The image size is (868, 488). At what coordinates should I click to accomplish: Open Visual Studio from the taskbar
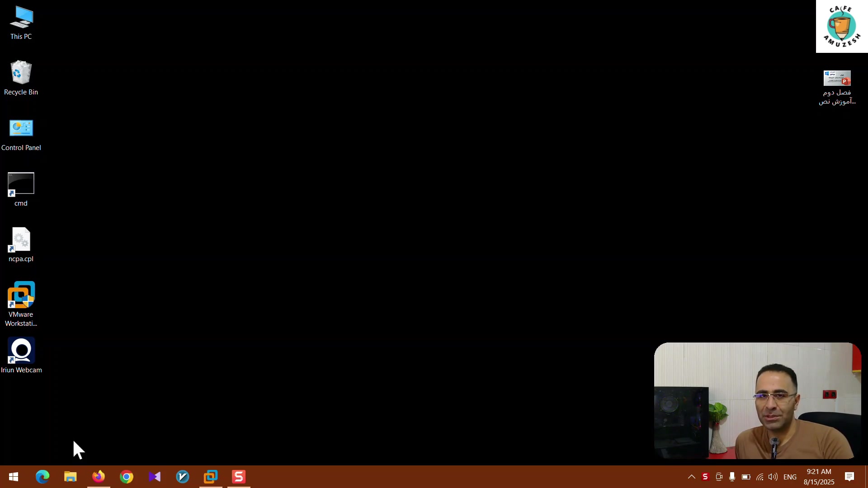pos(155,477)
